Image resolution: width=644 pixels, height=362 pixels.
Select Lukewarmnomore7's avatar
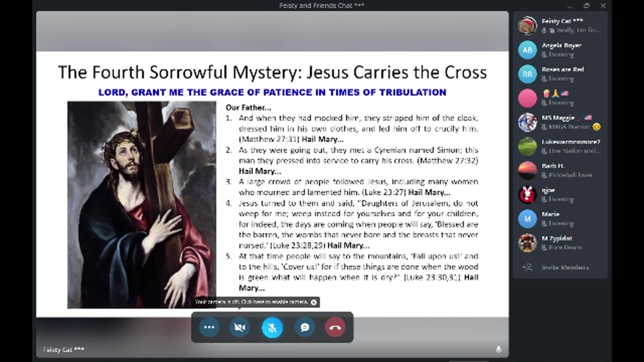[x=528, y=146]
